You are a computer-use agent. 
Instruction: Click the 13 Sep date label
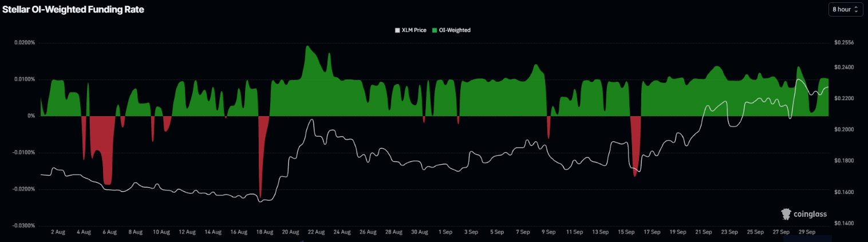(x=600, y=233)
